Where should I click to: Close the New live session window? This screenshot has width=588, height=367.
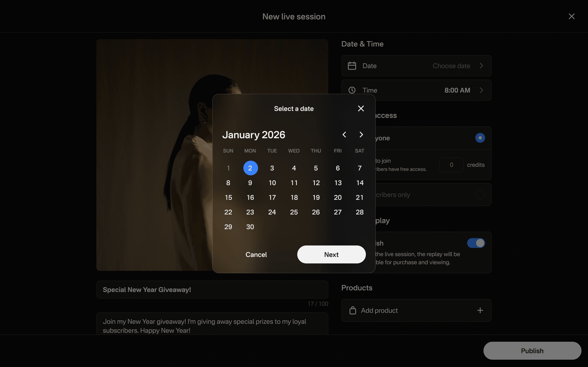tap(571, 16)
